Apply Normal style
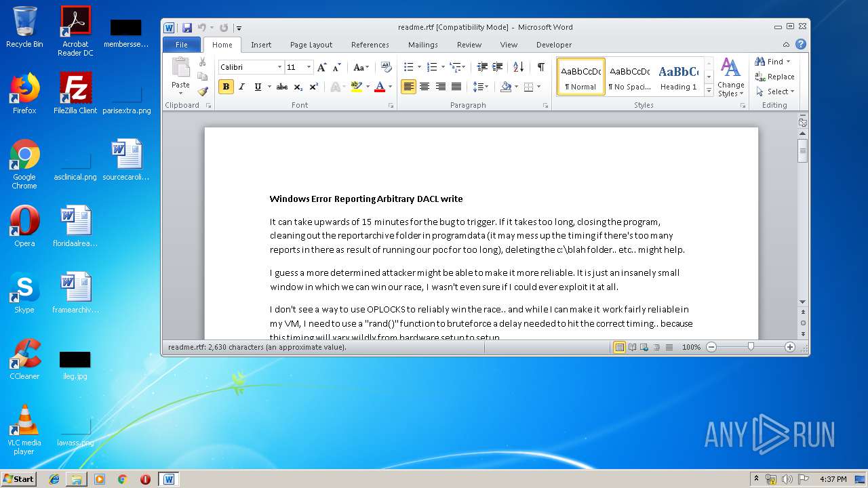The image size is (868, 488). click(581, 77)
